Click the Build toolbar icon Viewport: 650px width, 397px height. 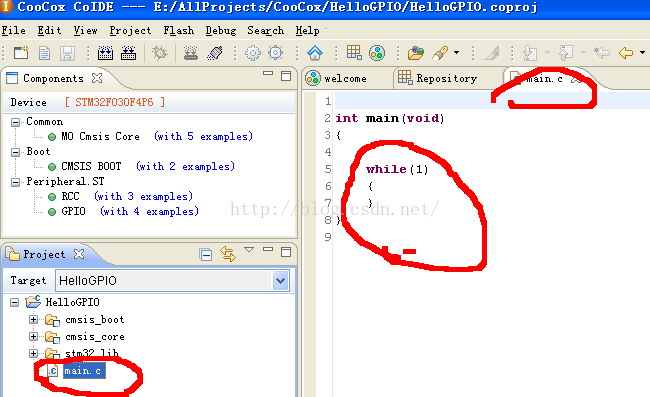click(105, 53)
